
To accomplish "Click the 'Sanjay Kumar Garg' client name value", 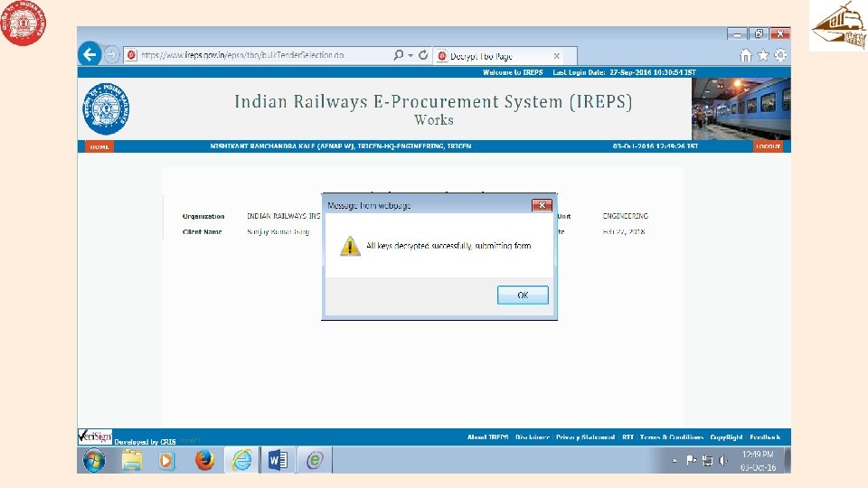I will (278, 232).
